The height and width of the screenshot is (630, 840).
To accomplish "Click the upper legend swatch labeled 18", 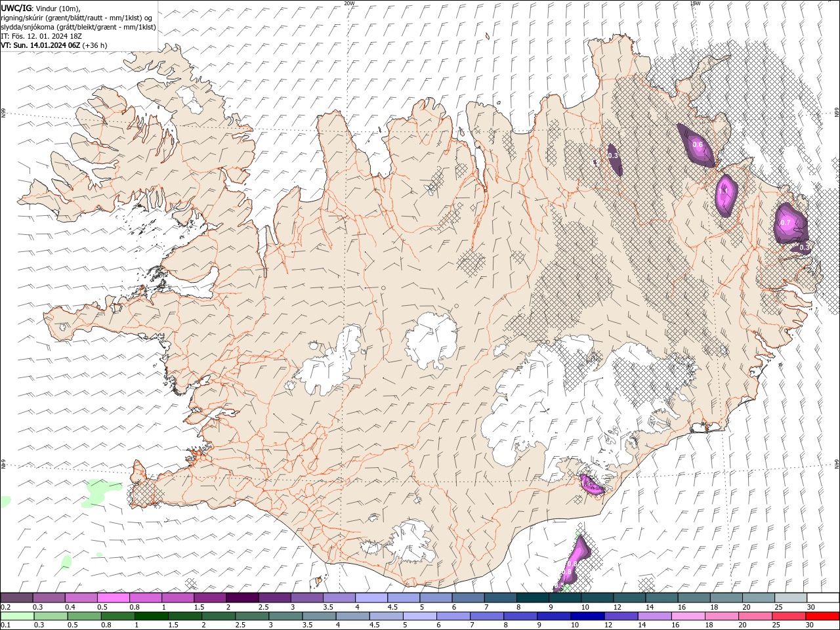I will 725,598.
